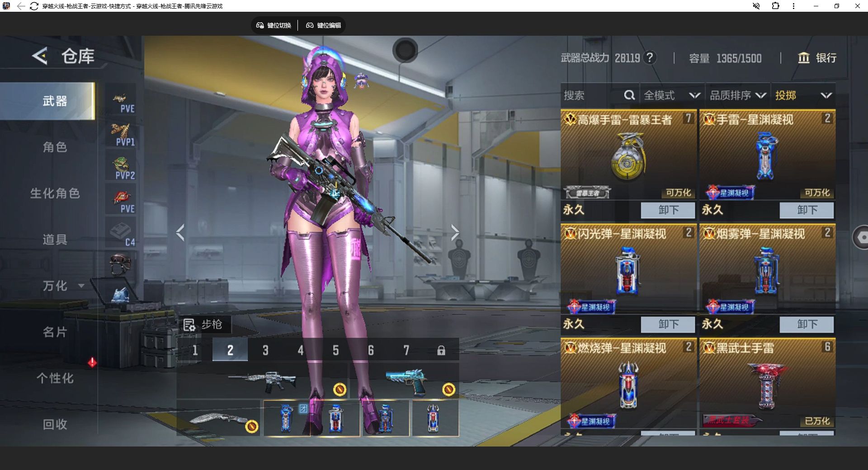Click the 可万化 tag on 手雷-星渊凝视
The width and height of the screenshot is (868, 470).
[x=817, y=193]
